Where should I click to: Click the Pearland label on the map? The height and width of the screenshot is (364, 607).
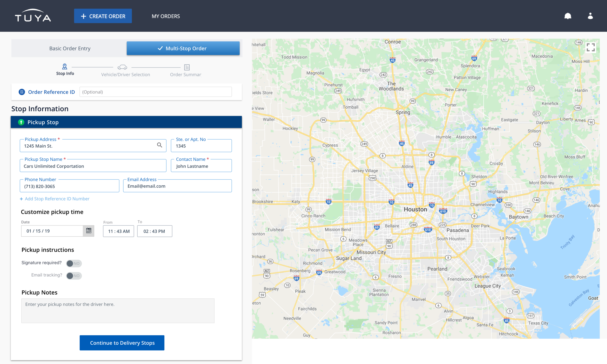437,269
